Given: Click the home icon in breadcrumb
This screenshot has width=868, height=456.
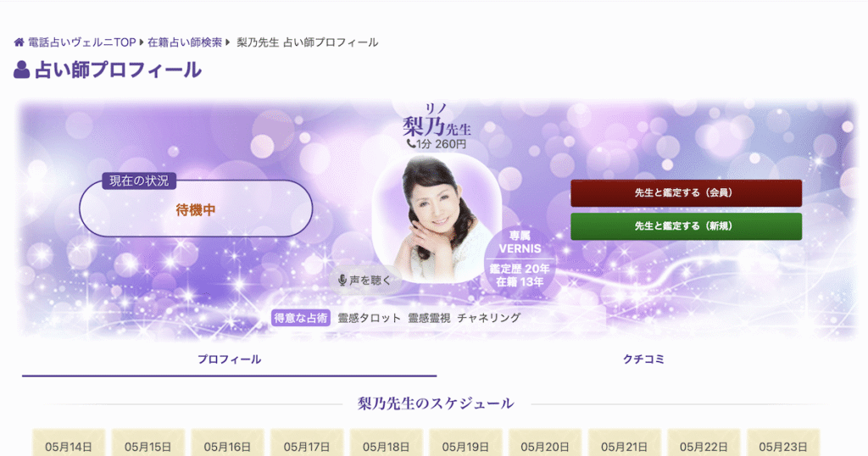Looking at the screenshot, I should coord(19,42).
